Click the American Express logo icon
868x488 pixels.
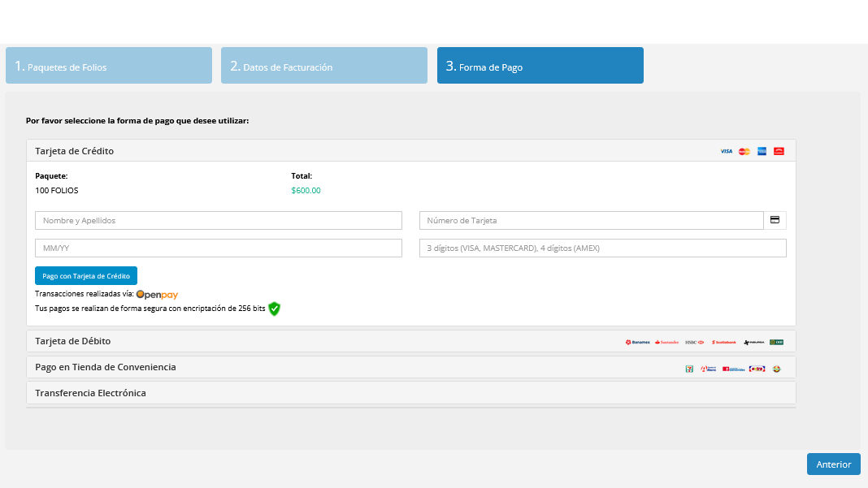pyautogui.click(x=762, y=151)
